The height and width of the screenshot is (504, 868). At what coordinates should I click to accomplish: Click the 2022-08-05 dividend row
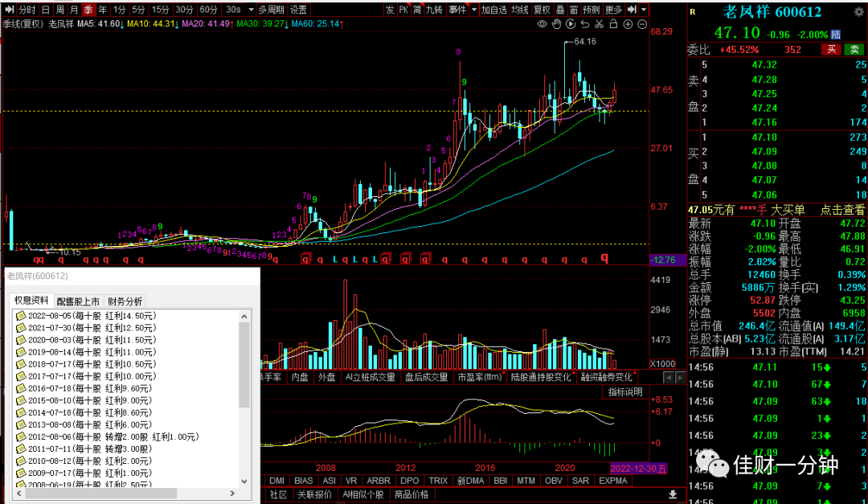(x=92, y=316)
